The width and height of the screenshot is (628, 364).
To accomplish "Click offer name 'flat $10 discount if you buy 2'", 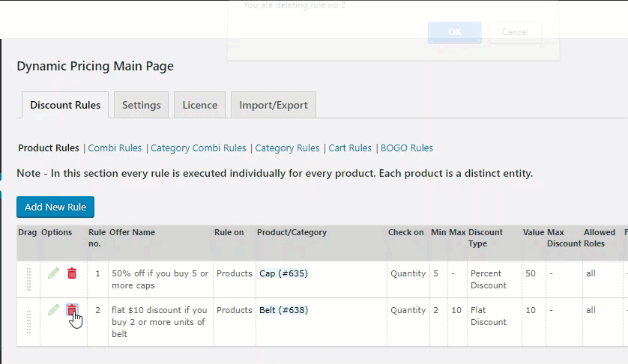I will point(159,321).
